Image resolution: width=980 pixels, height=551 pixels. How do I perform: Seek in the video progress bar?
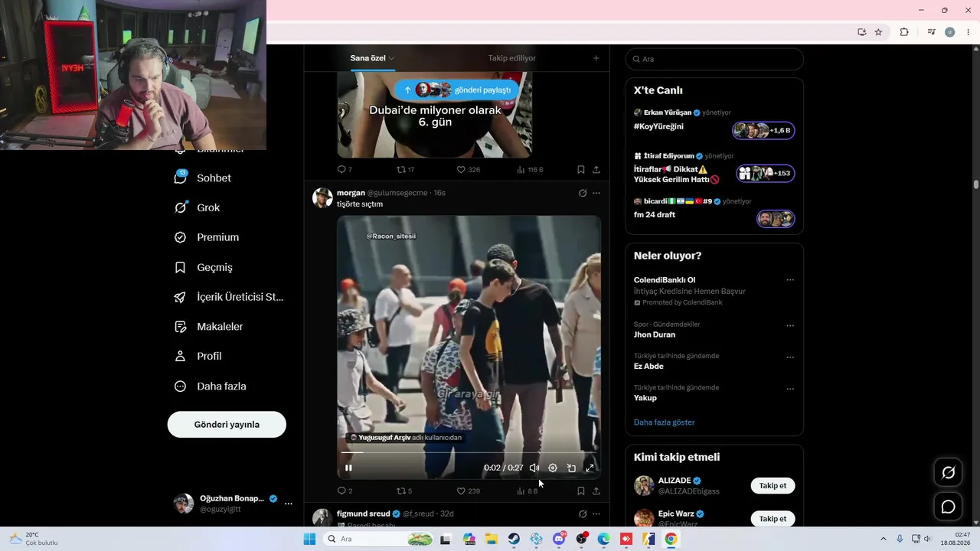[x=469, y=453]
